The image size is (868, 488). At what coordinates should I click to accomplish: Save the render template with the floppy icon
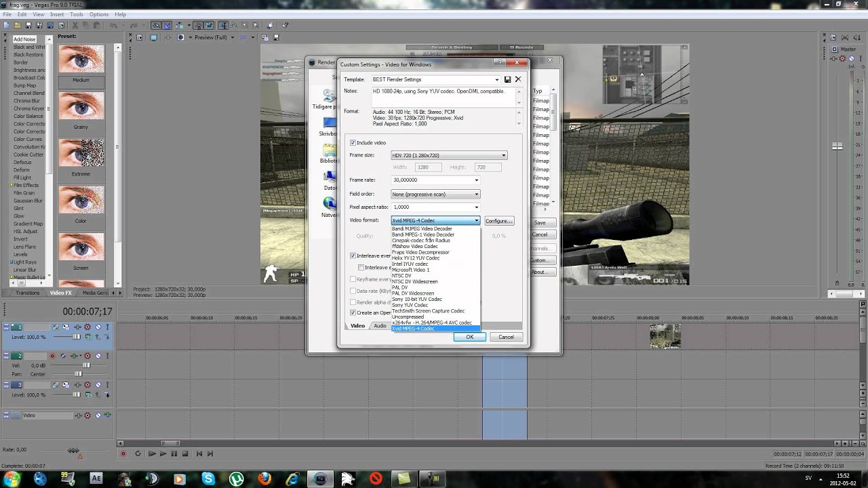507,79
